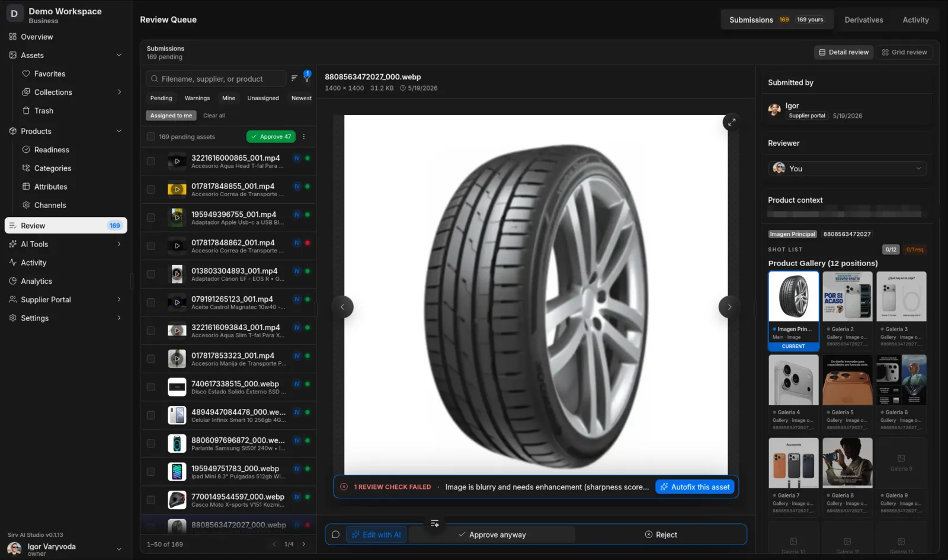Open Analytics chart icon

click(13, 281)
